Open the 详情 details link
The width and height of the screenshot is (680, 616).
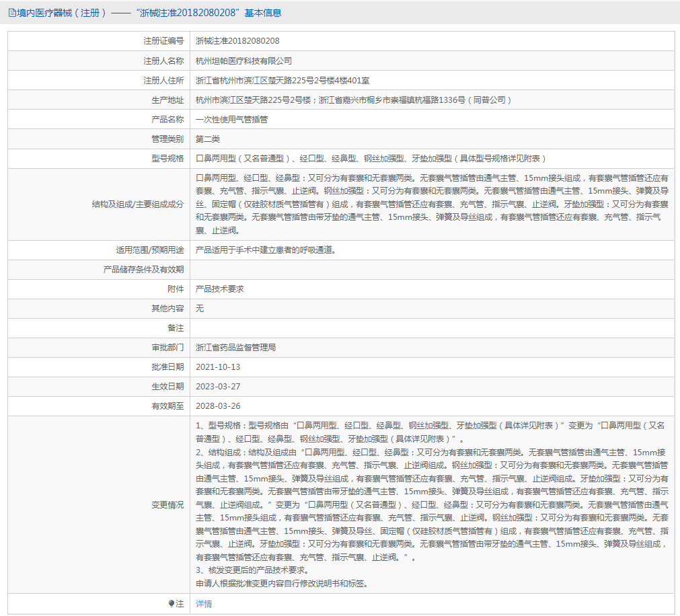coord(203,604)
